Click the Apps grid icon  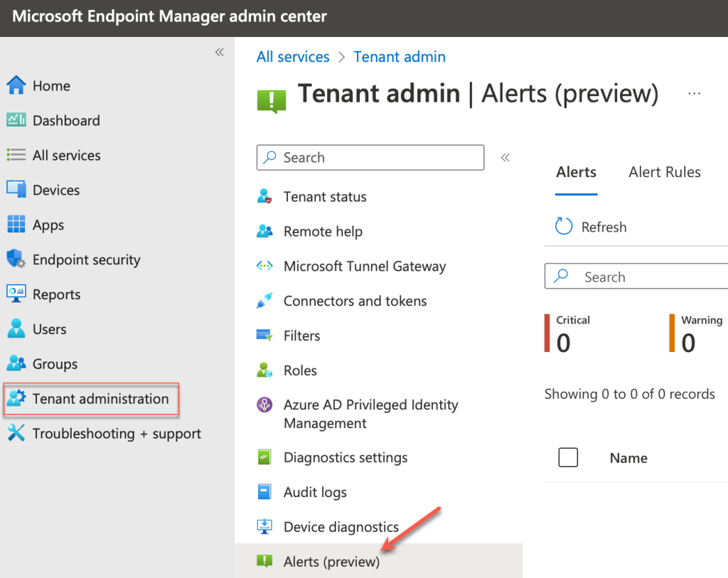(x=16, y=224)
